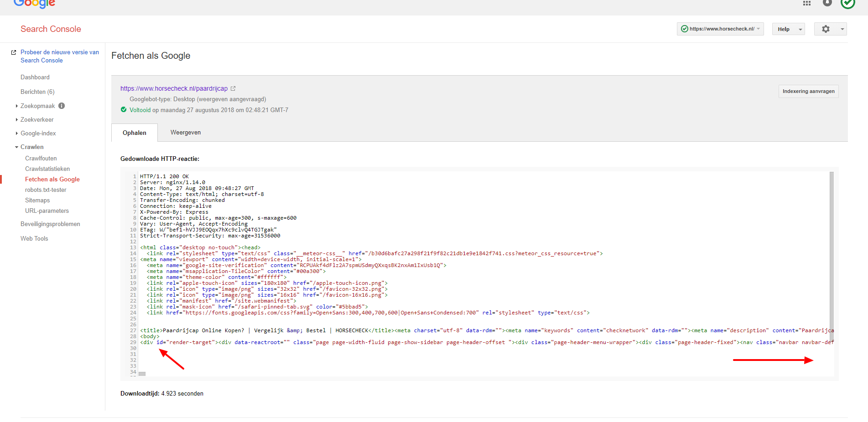Click the Transfer-Encoding: chunked line

(x=182, y=200)
